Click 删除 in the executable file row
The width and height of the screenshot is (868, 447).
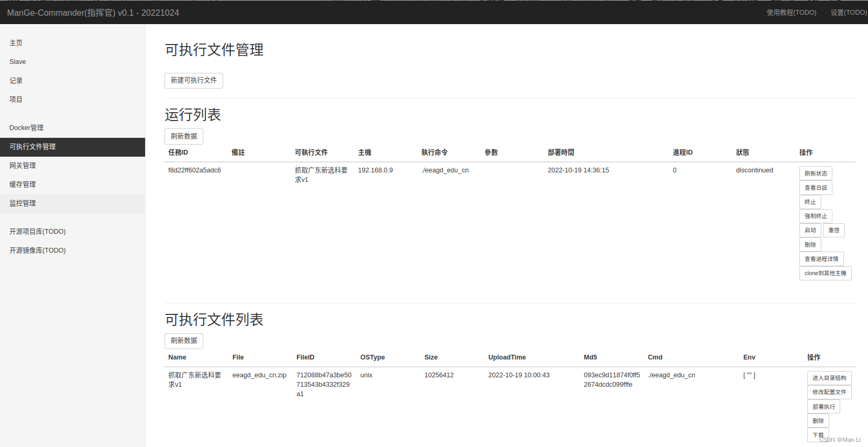(x=818, y=421)
